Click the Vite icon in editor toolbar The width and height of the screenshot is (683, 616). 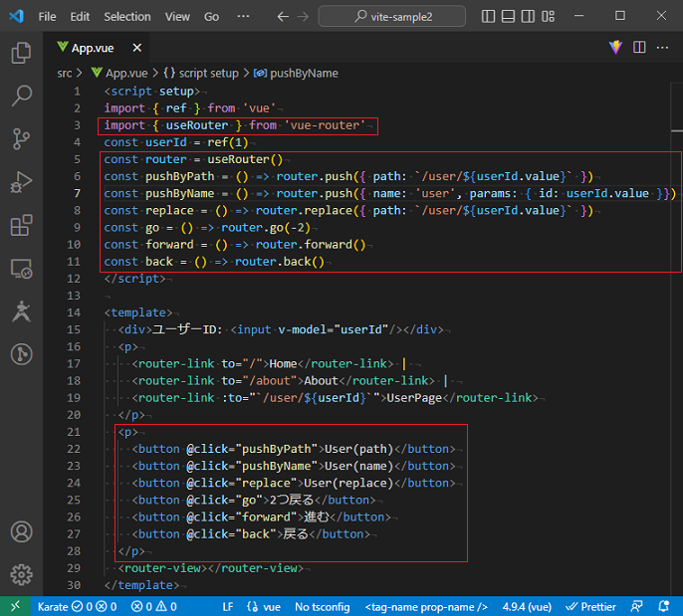[x=615, y=47]
